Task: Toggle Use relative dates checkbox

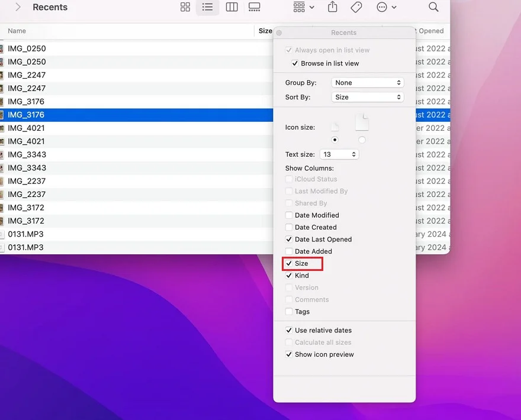Action: tap(289, 330)
